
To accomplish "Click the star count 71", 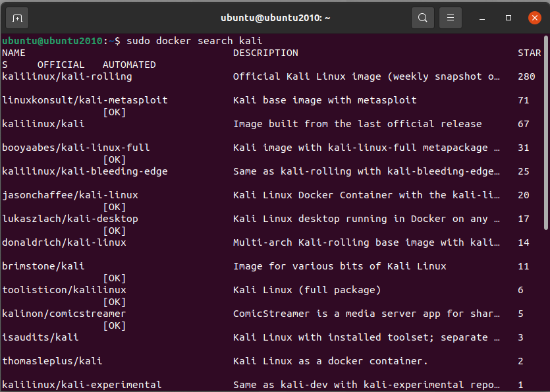I will click(524, 100).
